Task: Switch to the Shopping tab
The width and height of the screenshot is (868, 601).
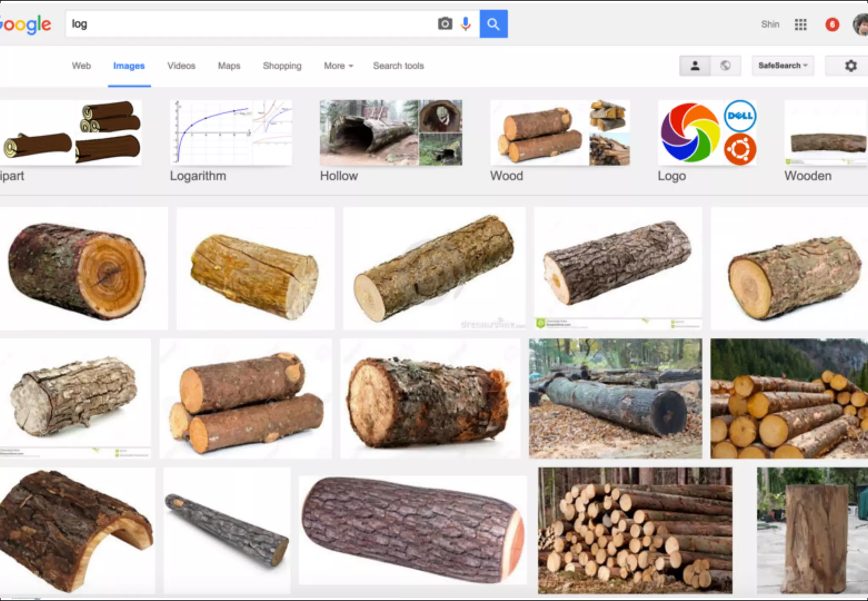Action: tap(282, 66)
